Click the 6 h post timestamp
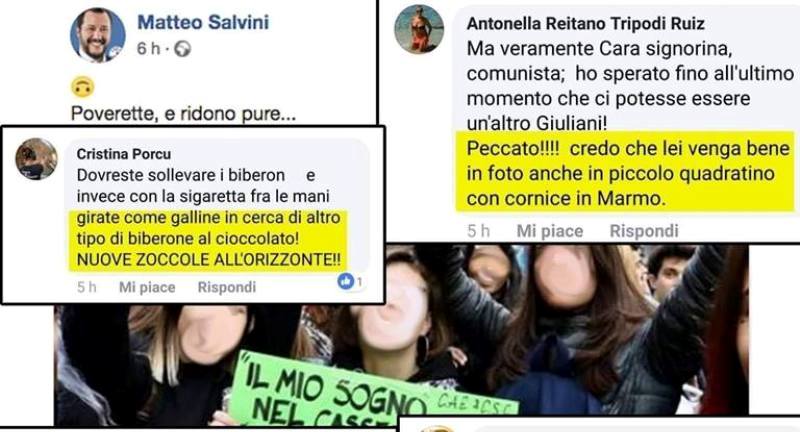This screenshot has height=432, width=800. [148, 49]
